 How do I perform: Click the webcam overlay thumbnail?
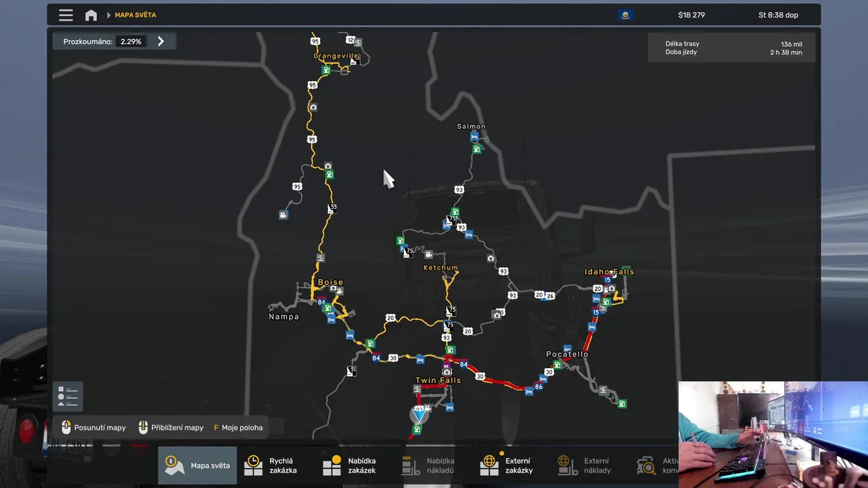[773, 434]
